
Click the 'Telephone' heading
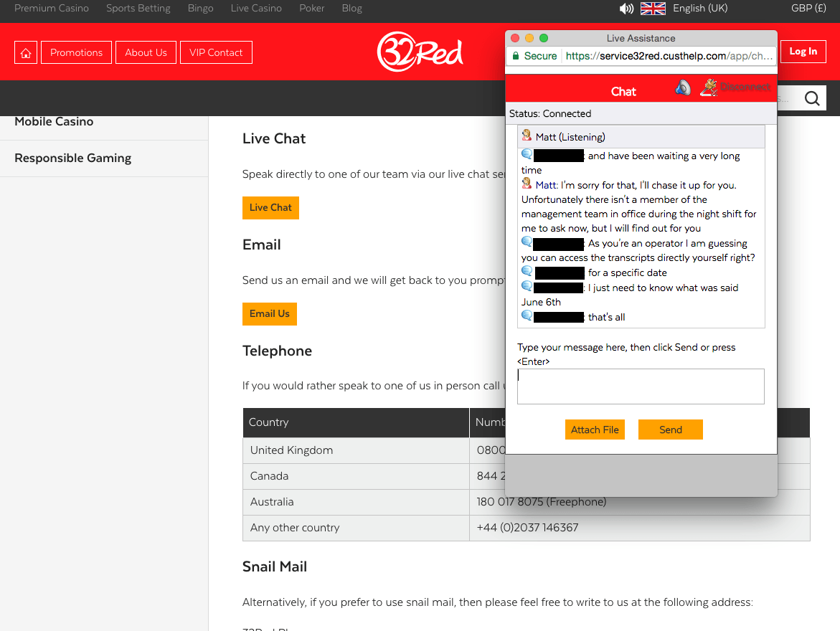click(277, 351)
